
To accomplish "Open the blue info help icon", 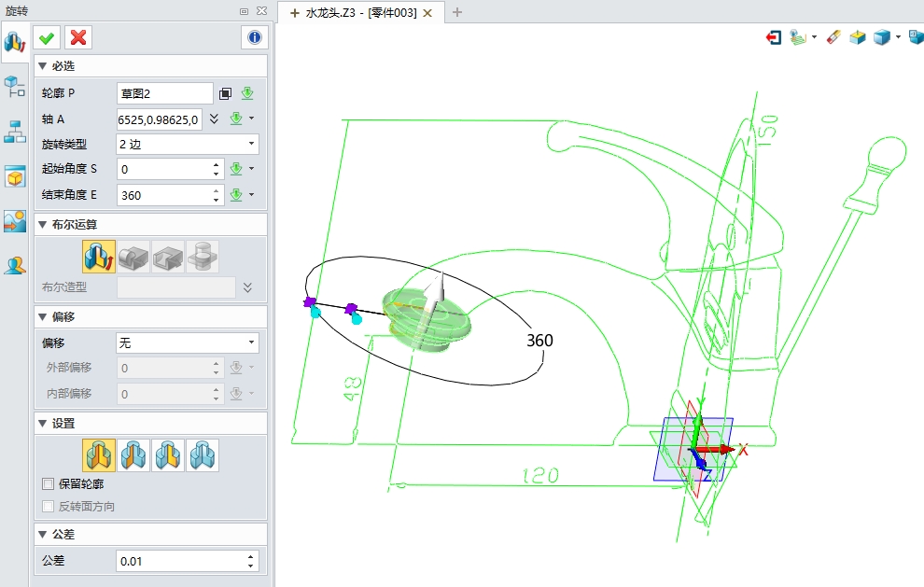I will [x=254, y=37].
